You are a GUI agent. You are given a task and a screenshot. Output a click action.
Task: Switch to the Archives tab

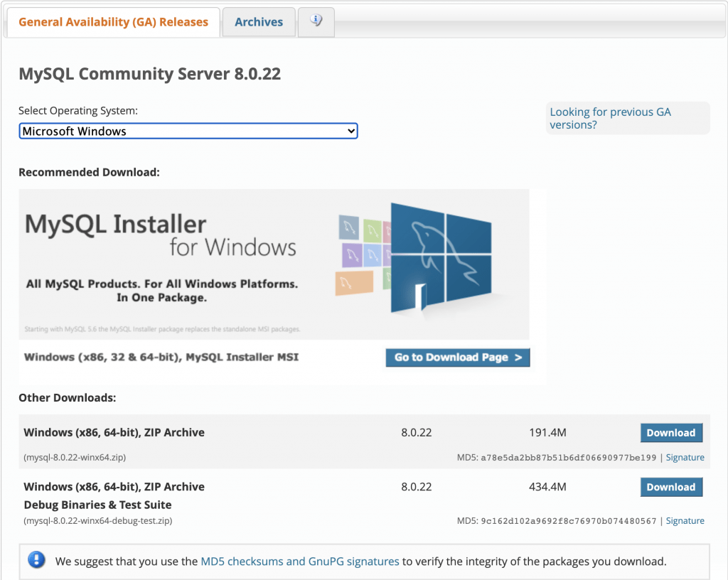[258, 21]
